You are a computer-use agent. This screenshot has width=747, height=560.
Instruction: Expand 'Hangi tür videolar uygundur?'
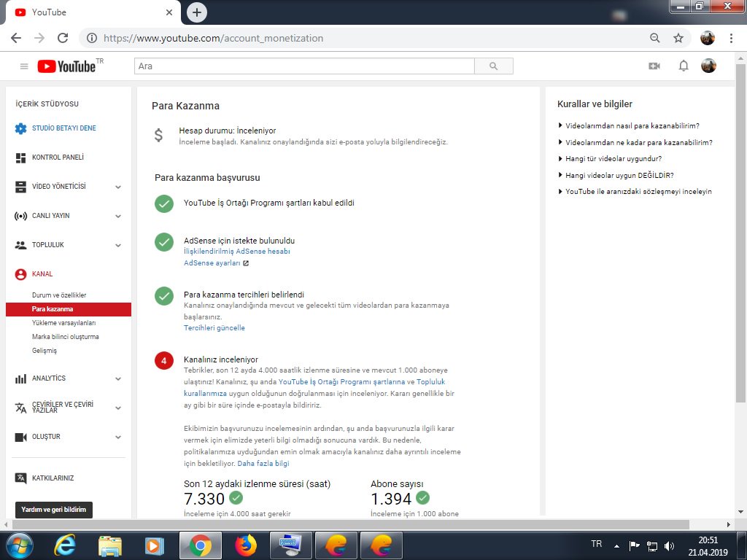610,158
